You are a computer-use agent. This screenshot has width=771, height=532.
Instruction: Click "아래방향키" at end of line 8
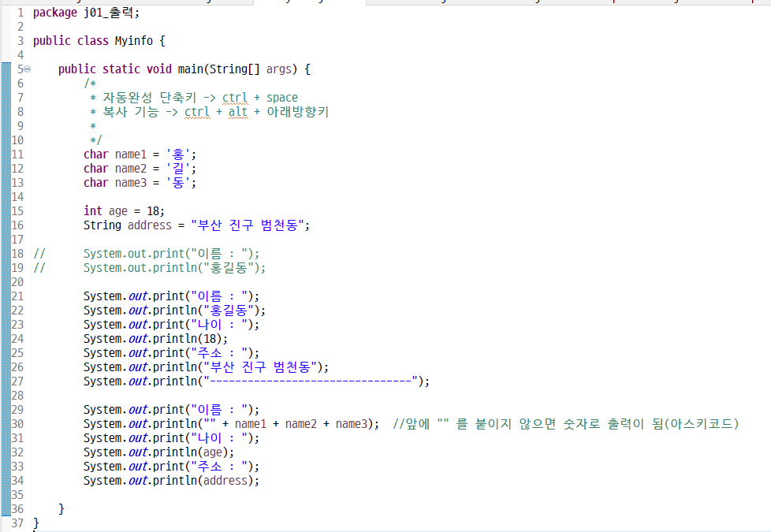click(297, 112)
